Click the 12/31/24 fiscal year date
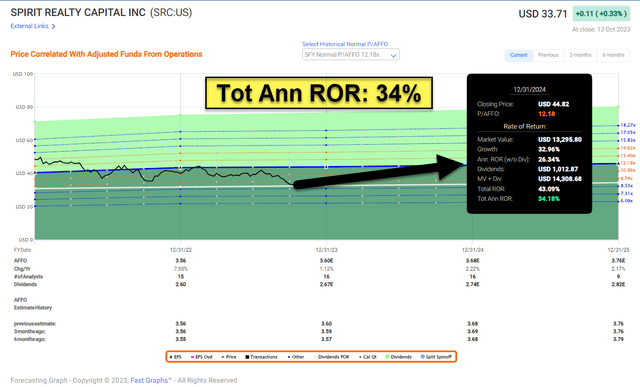 (x=473, y=249)
